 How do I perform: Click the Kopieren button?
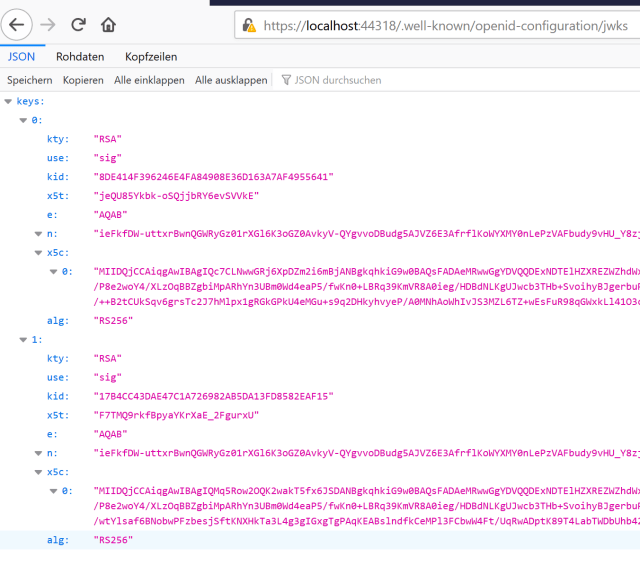pos(83,80)
